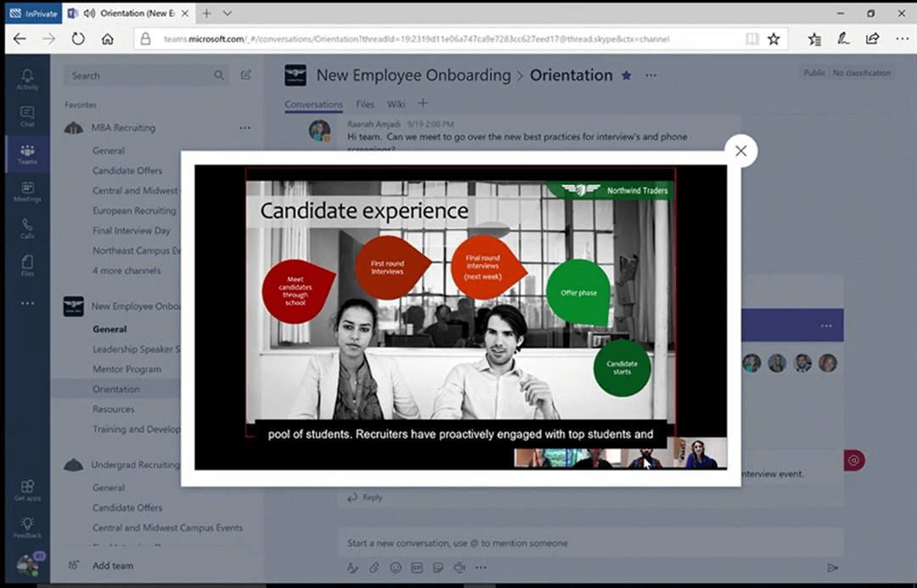Click Add team at the bottom

point(112,566)
